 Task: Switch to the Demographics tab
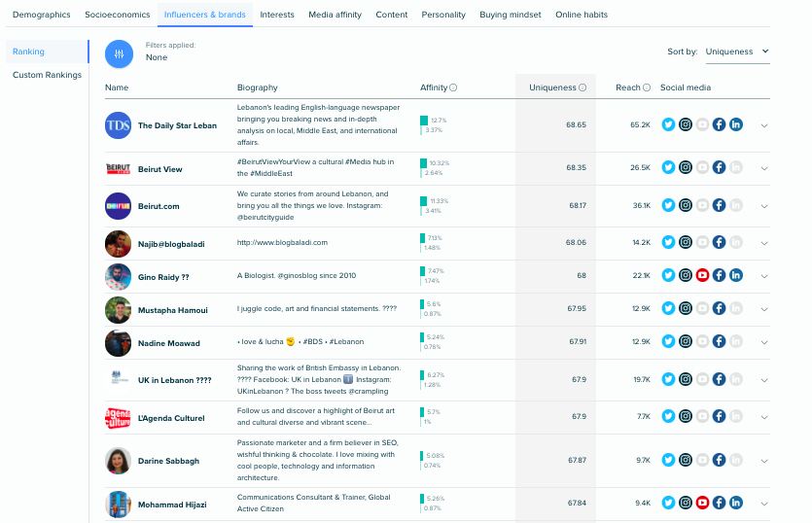(x=42, y=15)
